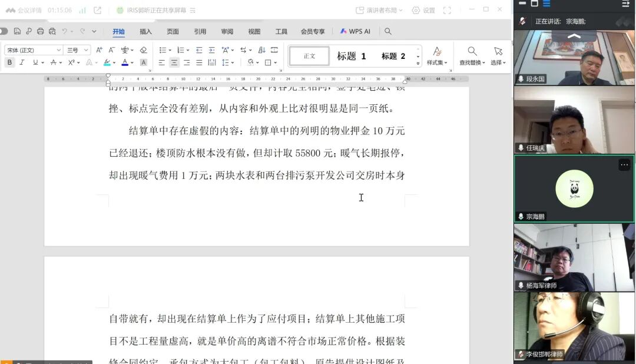The width and height of the screenshot is (636, 364).
Task: Apply the 正文 style
Action: click(x=309, y=56)
